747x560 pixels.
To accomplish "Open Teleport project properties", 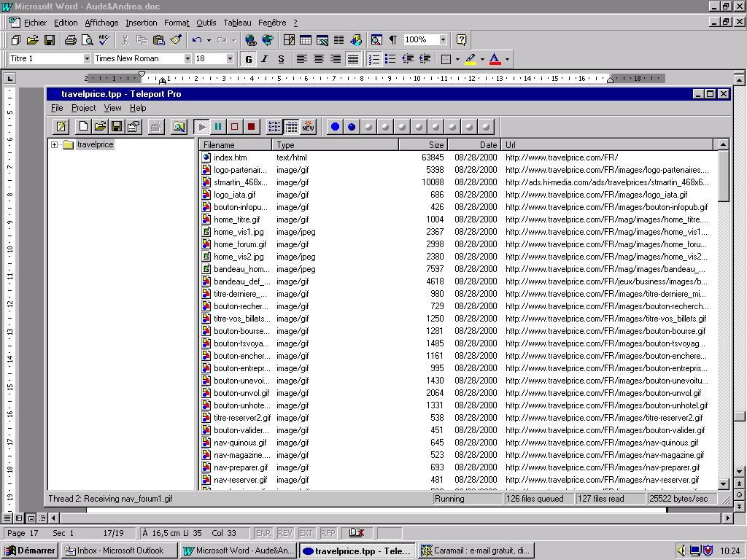I will pyautogui.click(x=134, y=127).
